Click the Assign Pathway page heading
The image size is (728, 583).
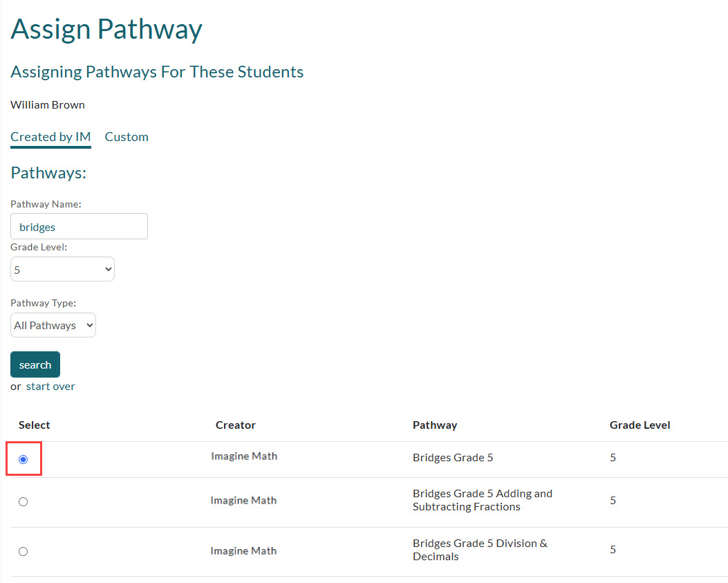click(106, 29)
